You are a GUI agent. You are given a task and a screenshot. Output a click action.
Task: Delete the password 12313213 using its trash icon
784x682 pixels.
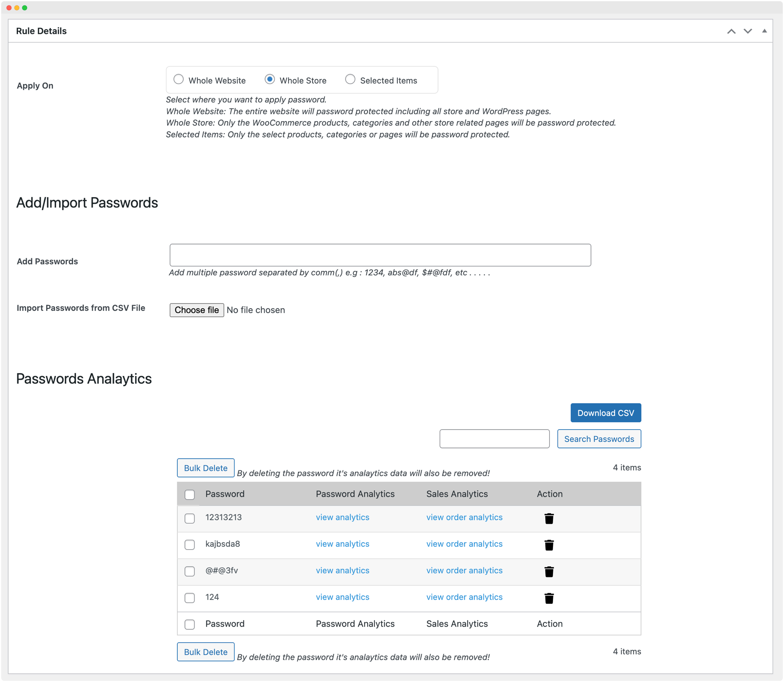549,518
